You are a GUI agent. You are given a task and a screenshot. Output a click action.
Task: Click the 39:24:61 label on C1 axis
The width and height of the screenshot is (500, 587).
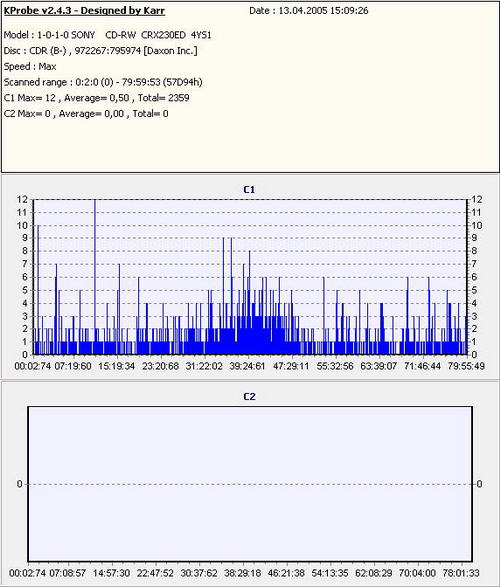pos(247,366)
